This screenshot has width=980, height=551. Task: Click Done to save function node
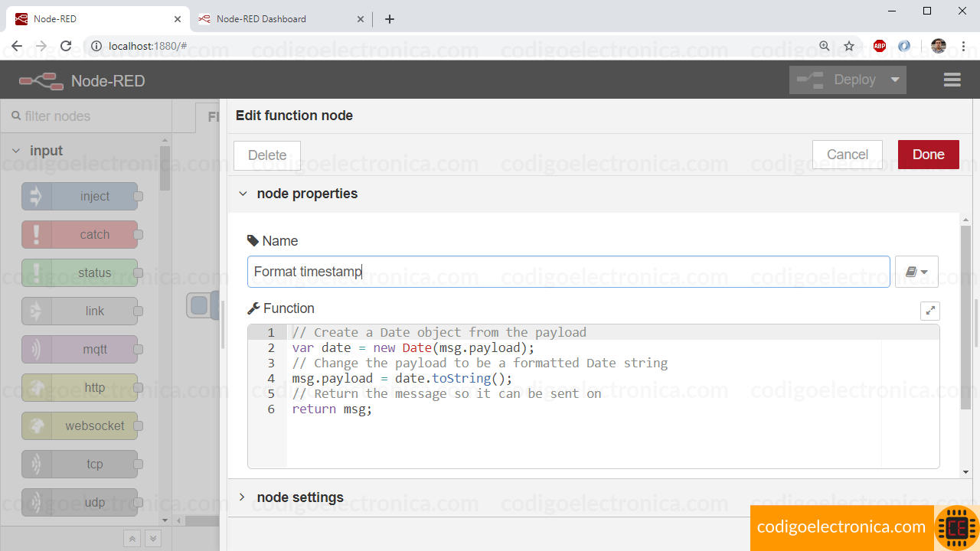pos(928,155)
